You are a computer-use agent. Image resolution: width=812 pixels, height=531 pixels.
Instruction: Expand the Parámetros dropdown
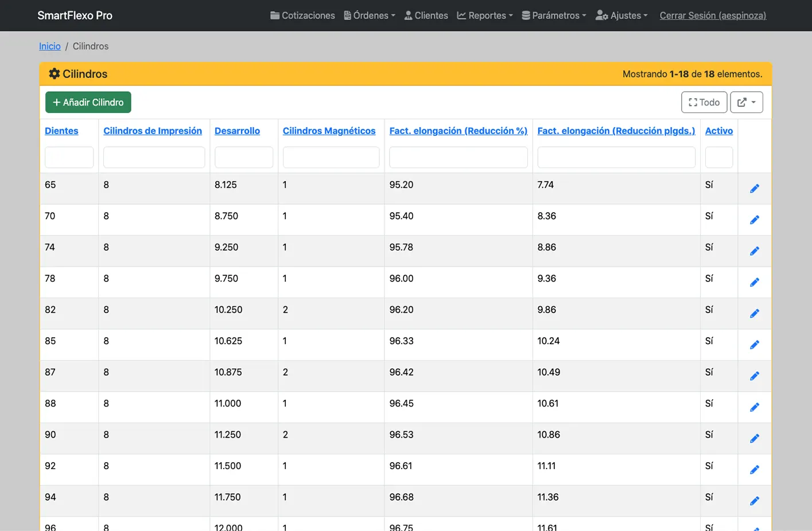click(x=554, y=15)
